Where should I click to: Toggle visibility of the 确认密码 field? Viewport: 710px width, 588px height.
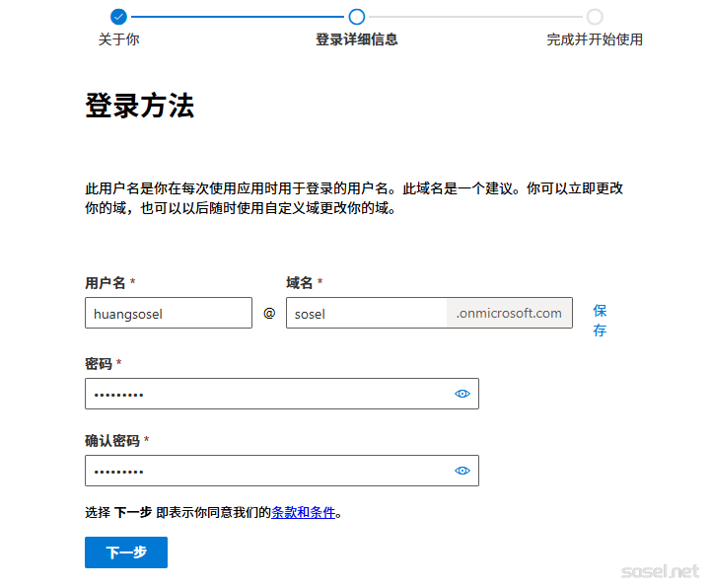[x=462, y=471]
